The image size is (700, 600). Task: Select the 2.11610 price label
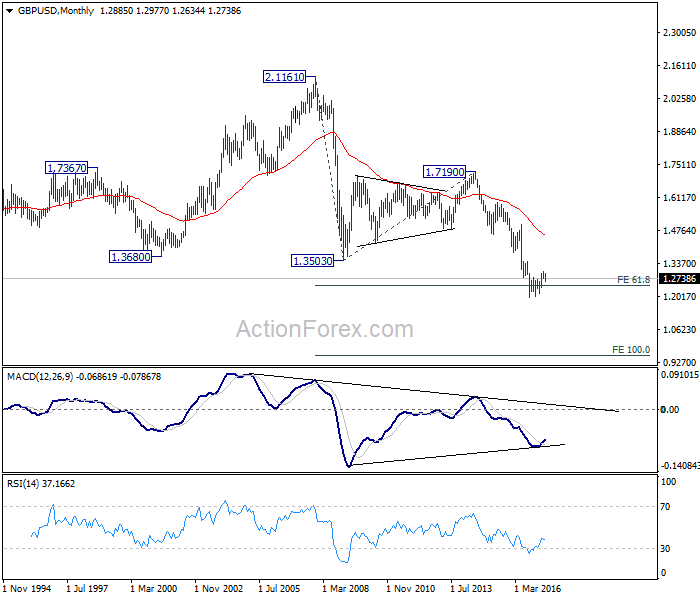coord(285,77)
